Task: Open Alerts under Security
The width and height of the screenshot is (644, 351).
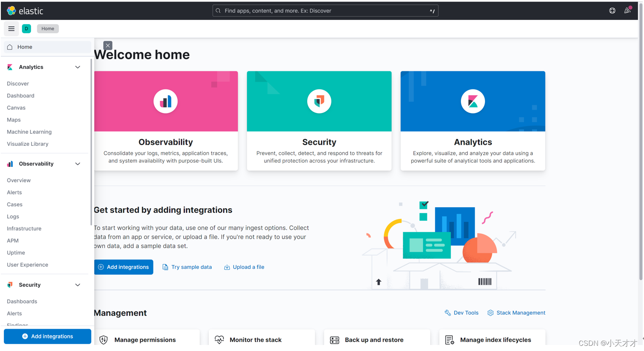Action: pyautogui.click(x=14, y=314)
